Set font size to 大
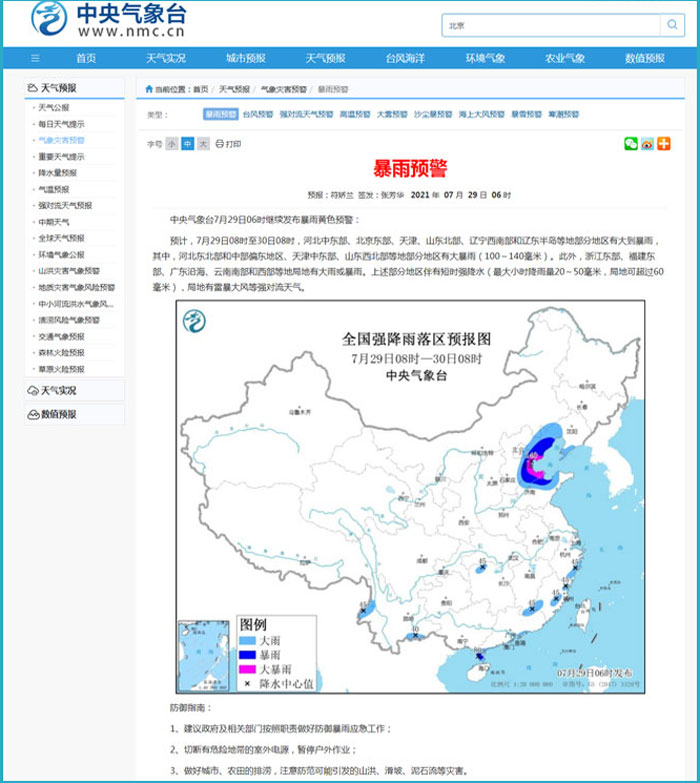700x783 pixels. 203,144
